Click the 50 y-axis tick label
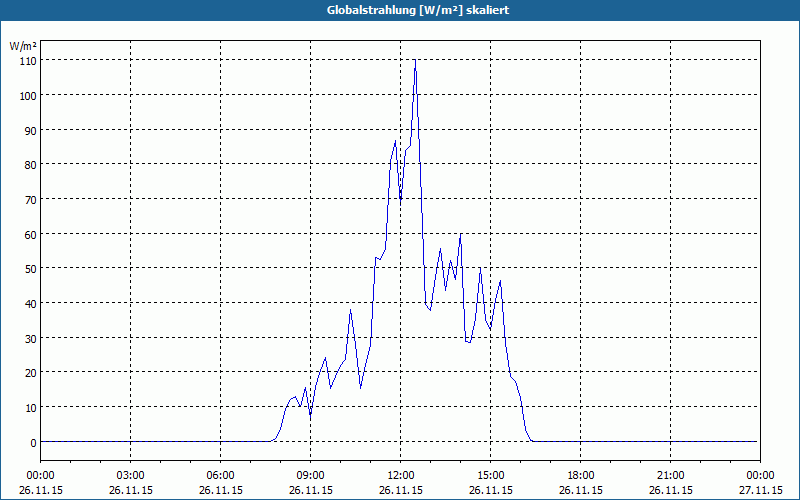The image size is (800, 500). pos(31,268)
